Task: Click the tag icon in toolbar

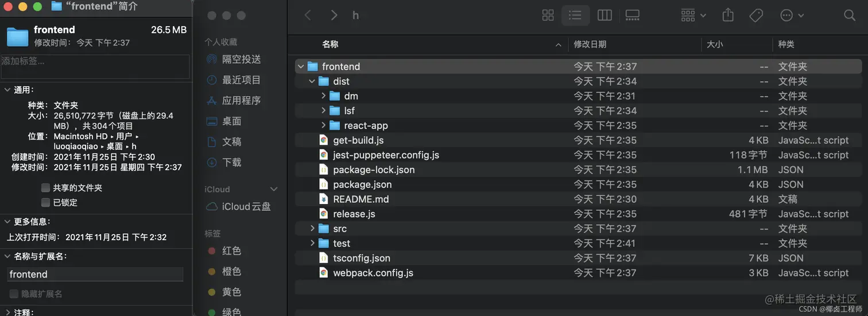Action: click(756, 16)
